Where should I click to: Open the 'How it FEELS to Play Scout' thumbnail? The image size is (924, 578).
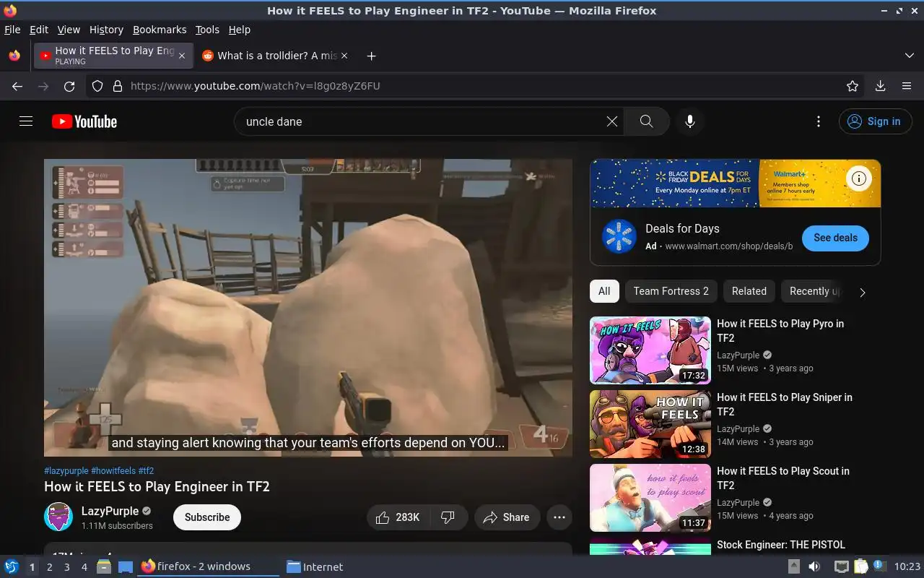click(x=650, y=498)
